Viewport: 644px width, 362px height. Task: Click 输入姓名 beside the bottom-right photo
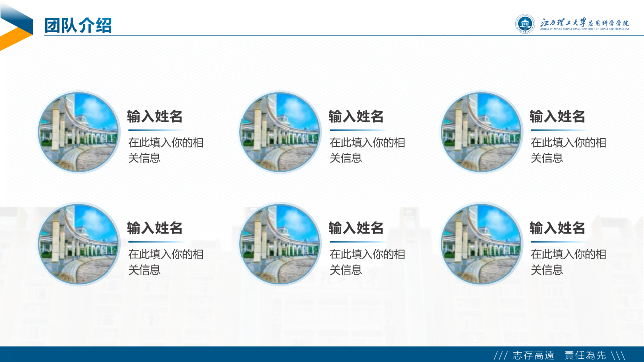point(557,228)
